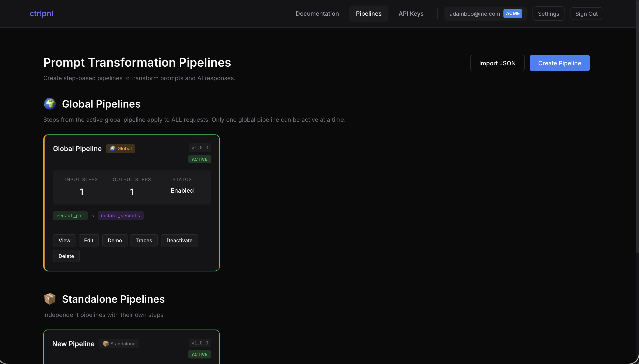
Task: Open the Pipelines tab
Action: 369,14
